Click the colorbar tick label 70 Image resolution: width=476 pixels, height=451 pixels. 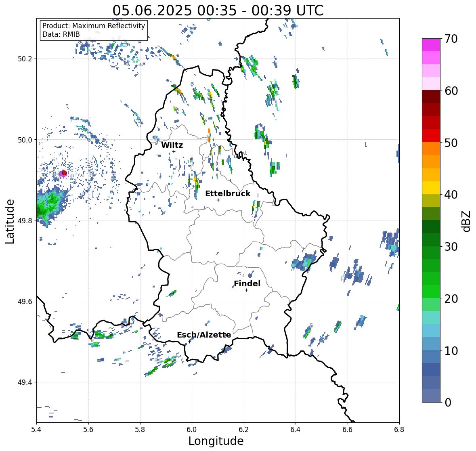point(451,39)
